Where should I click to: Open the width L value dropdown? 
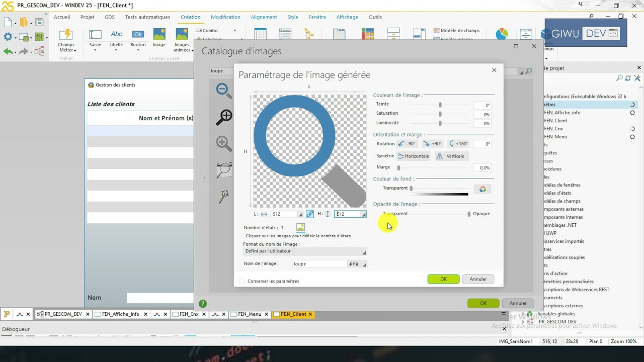[300, 215]
